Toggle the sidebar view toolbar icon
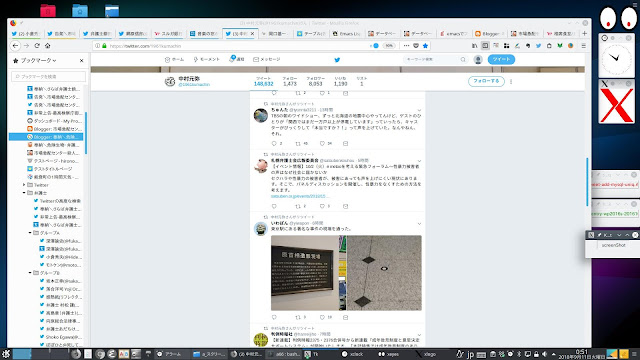Viewport: 640px width, 360px height. [x=485, y=46]
